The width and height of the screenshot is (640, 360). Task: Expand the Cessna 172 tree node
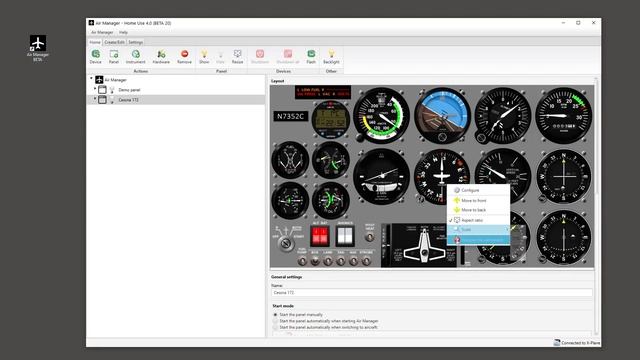click(95, 99)
